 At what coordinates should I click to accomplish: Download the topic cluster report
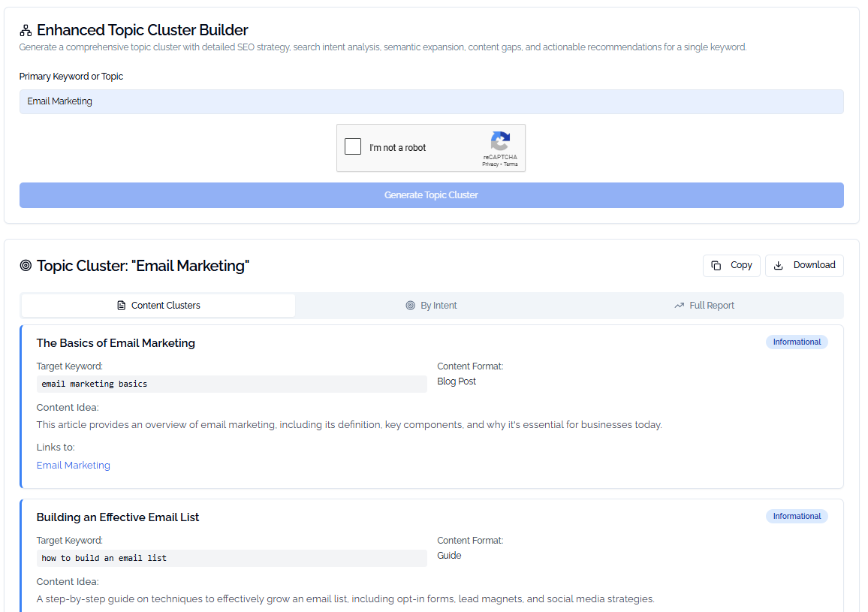tap(804, 265)
